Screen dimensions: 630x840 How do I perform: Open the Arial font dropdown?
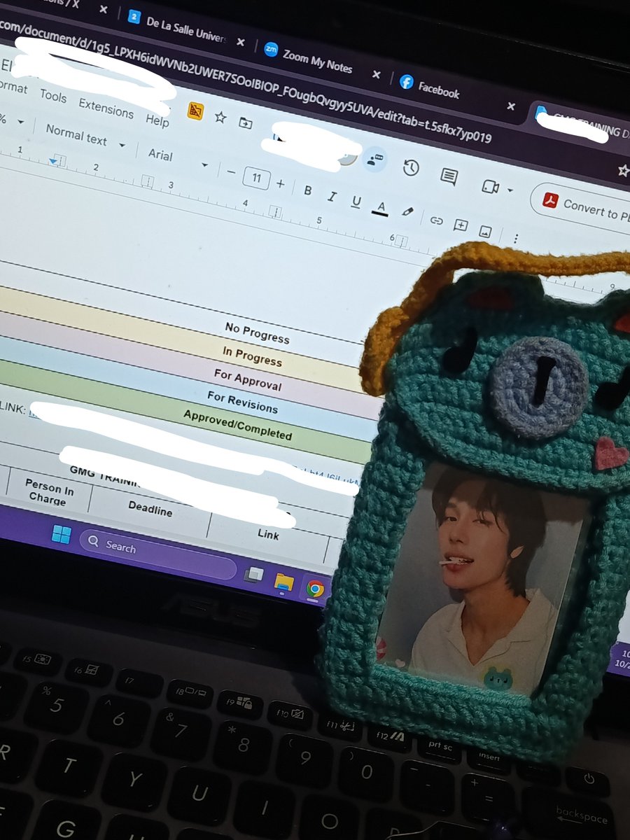(x=178, y=158)
